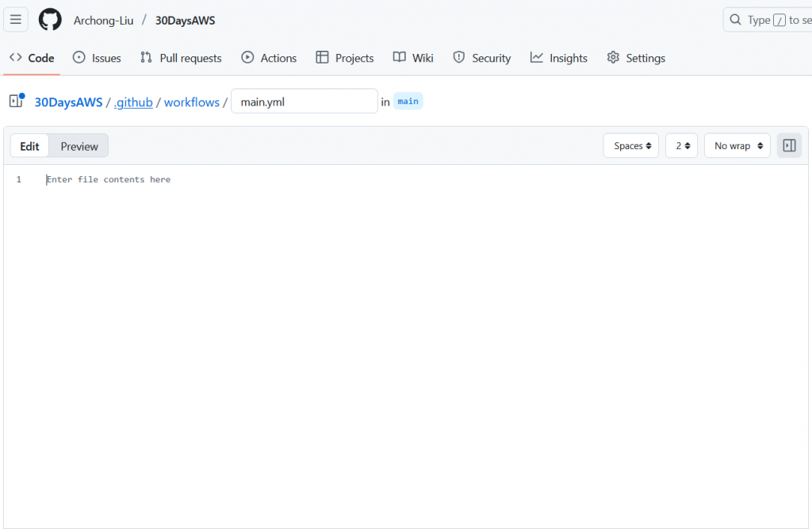Switch to the Code tab
This screenshot has width=812, height=529.
pos(32,58)
